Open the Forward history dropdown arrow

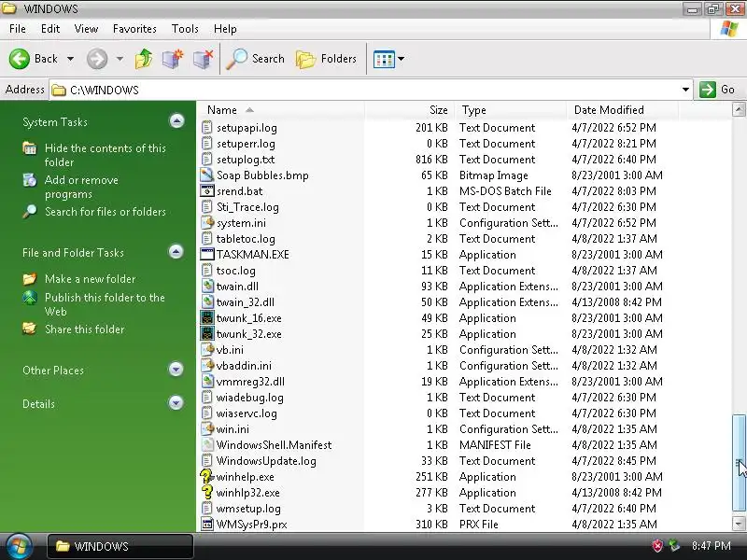point(120,59)
